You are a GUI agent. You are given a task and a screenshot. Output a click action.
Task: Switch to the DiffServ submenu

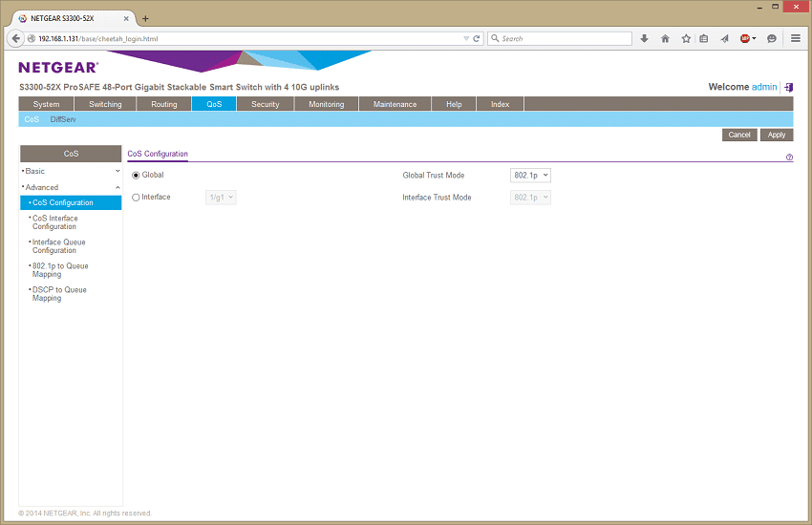tap(63, 119)
